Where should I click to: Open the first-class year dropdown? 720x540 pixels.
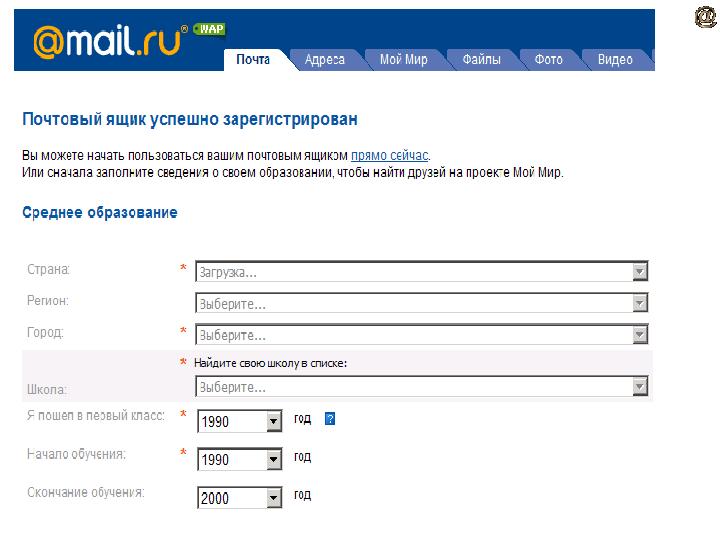pyautogui.click(x=240, y=421)
